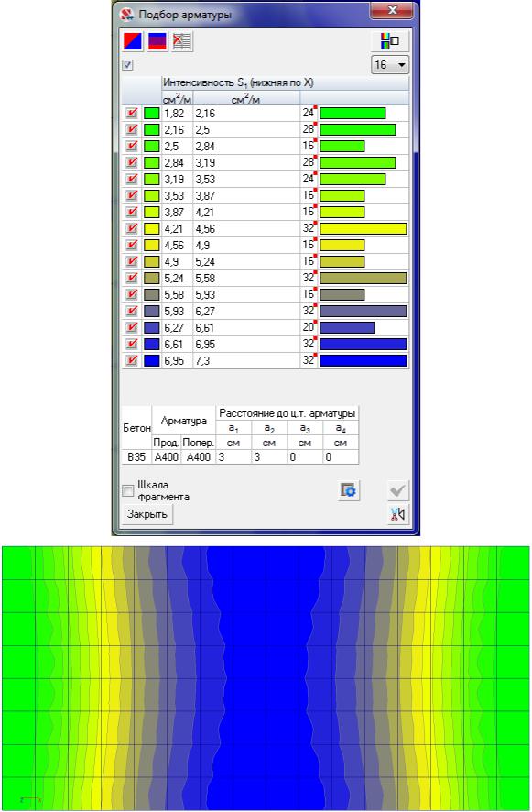Click the upper bound value 7,3
The width and height of the screenshot is (532, 812).
[x=202, y=360]
